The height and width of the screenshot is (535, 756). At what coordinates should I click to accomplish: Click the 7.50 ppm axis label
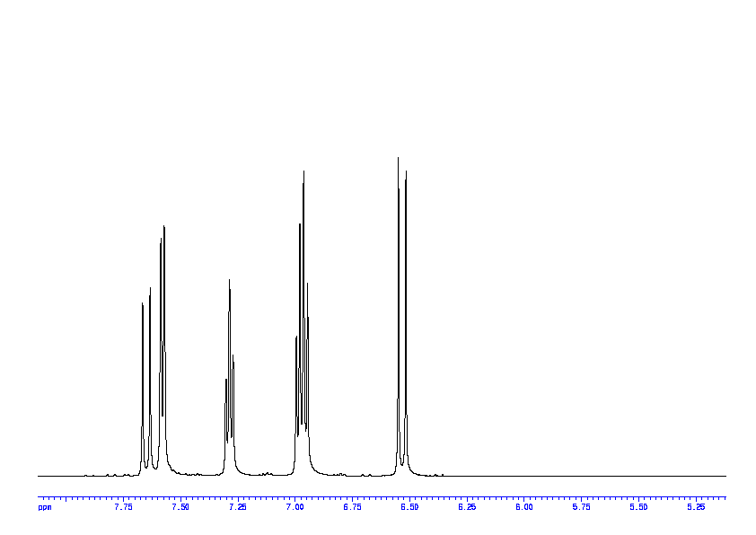(180, 507)
